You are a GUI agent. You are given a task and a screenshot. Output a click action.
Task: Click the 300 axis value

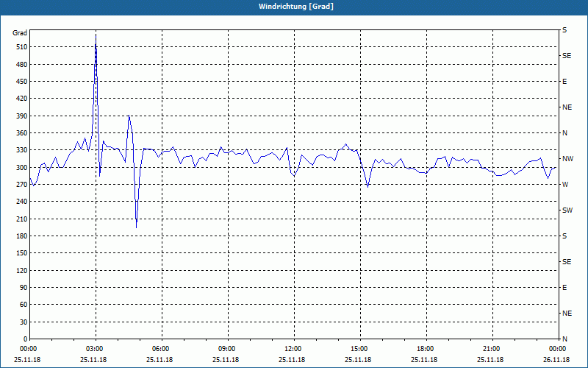point(22,168)
